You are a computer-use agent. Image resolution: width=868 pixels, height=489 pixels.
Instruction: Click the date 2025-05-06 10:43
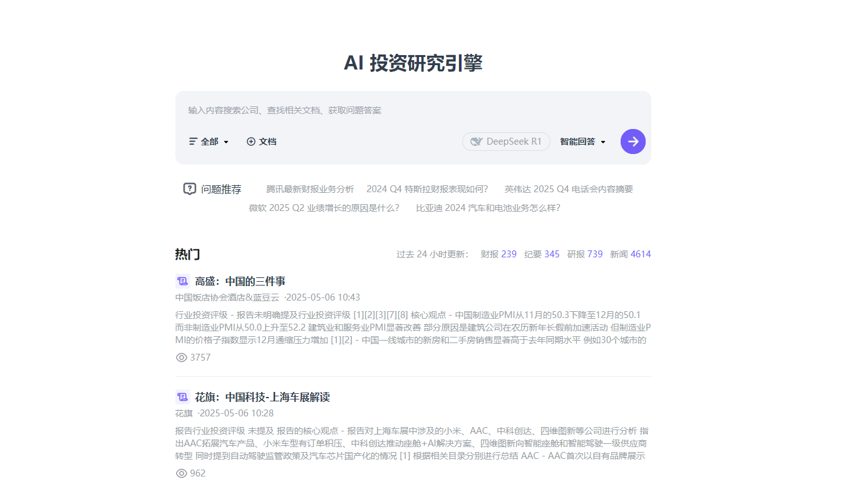323,297
